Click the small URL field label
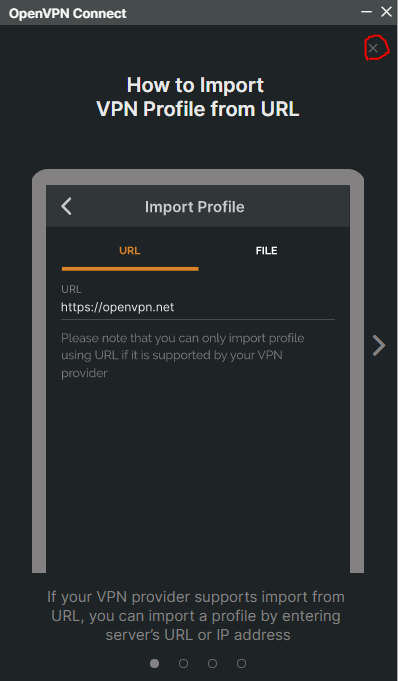 [71, 290]
